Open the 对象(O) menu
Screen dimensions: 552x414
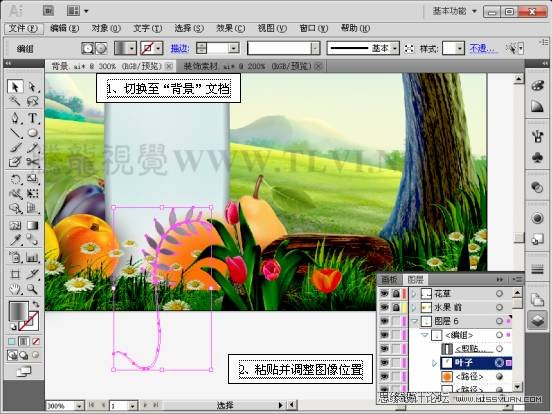point(106,28)
